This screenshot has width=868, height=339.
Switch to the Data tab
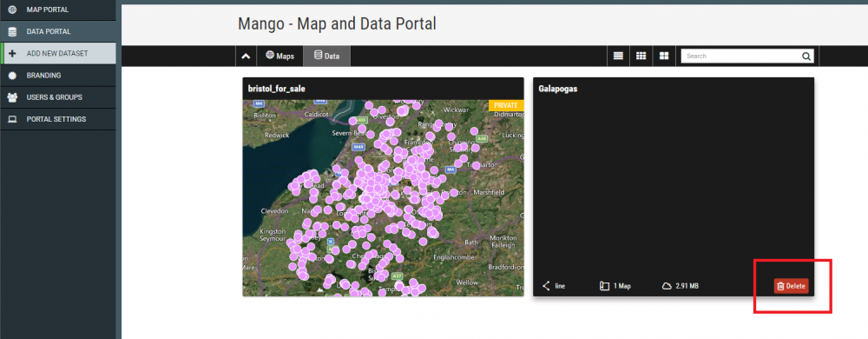pyautogui.click(x=326, y=56)
